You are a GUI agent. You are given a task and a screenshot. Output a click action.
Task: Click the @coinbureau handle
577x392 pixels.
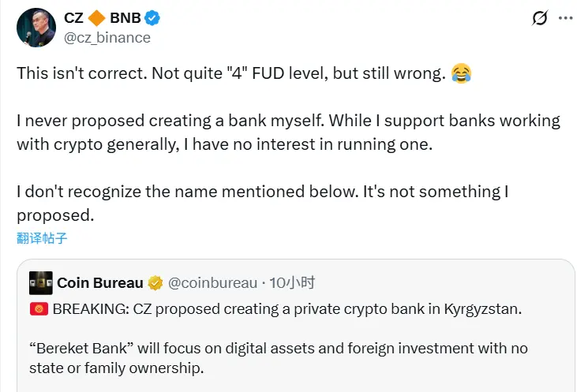[212, 282]
